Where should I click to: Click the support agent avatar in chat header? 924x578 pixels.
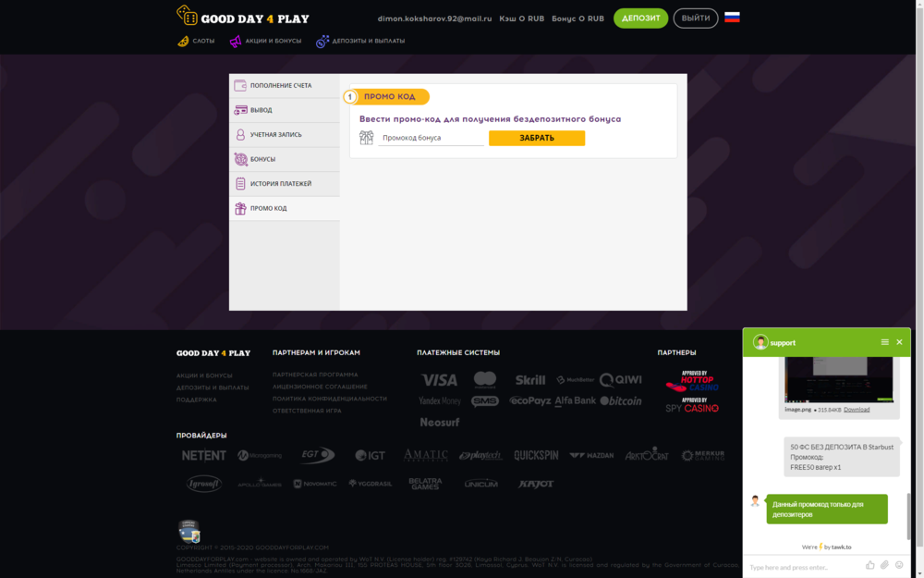click(760, 342)
